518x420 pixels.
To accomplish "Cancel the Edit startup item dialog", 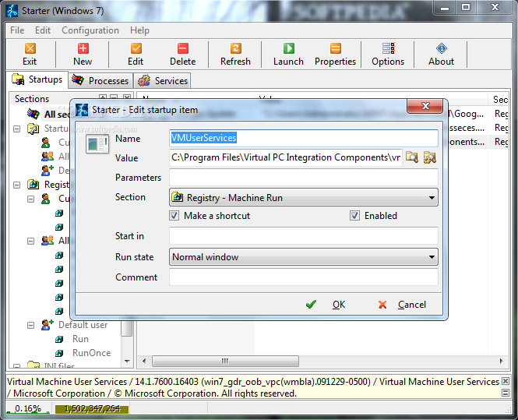I will coord(402,305).
